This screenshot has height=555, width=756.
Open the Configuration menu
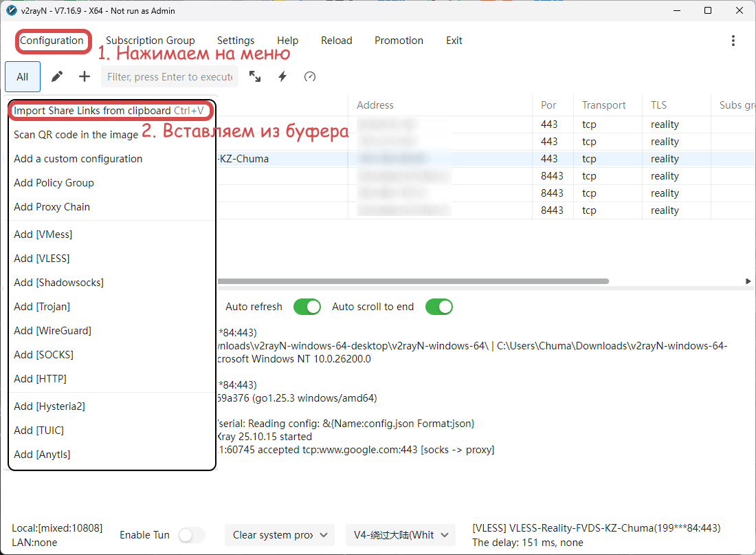(52, 41)
